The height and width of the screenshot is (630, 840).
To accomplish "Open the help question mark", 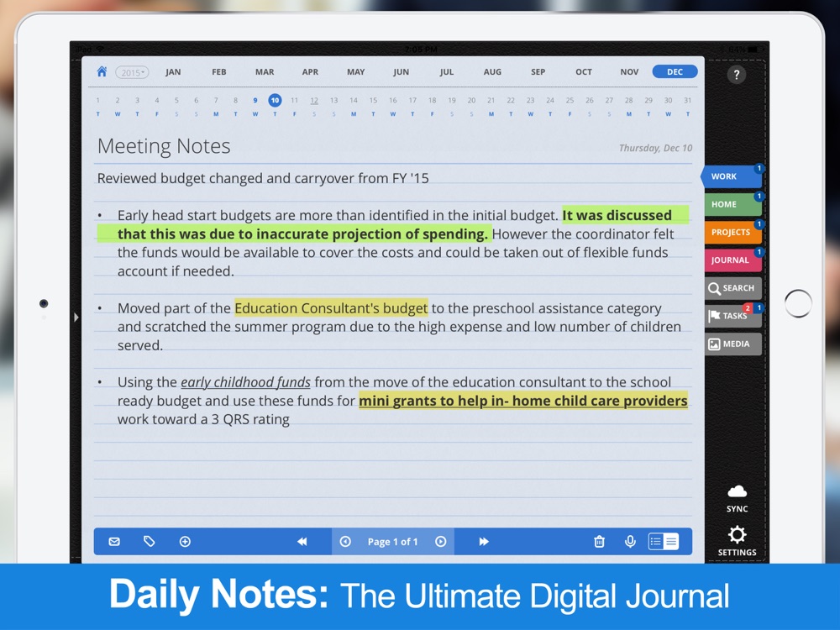I will coord(737,75).
